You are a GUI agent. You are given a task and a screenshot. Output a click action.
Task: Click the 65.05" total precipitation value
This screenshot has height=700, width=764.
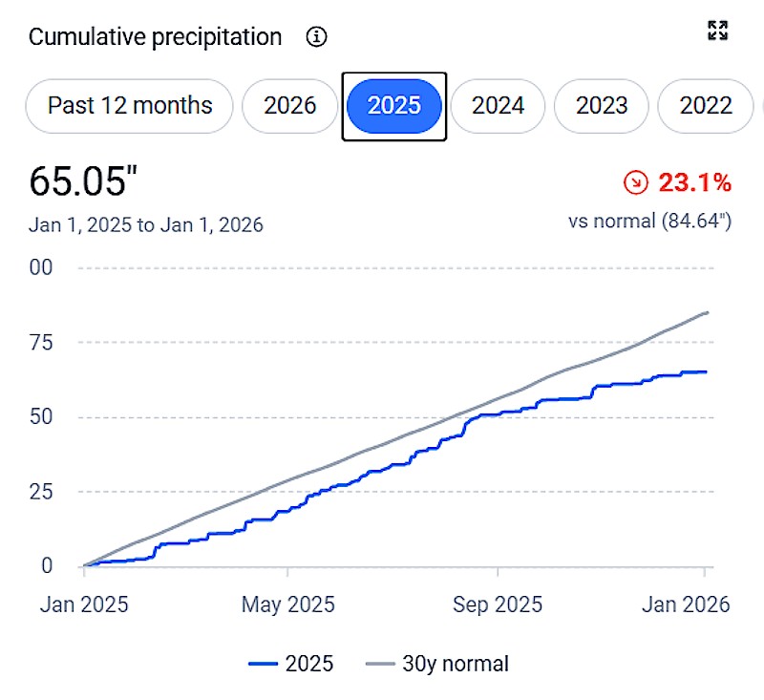(x=84, y=181)
